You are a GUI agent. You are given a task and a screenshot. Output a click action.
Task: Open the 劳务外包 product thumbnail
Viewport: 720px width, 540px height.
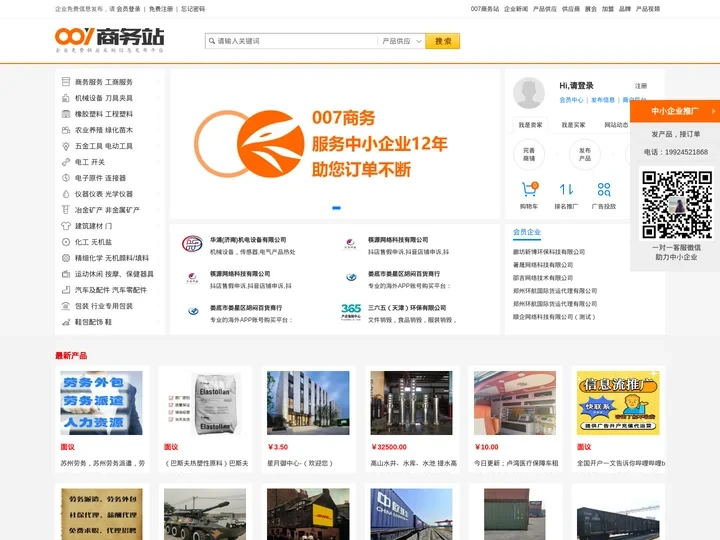click(101, 403)
